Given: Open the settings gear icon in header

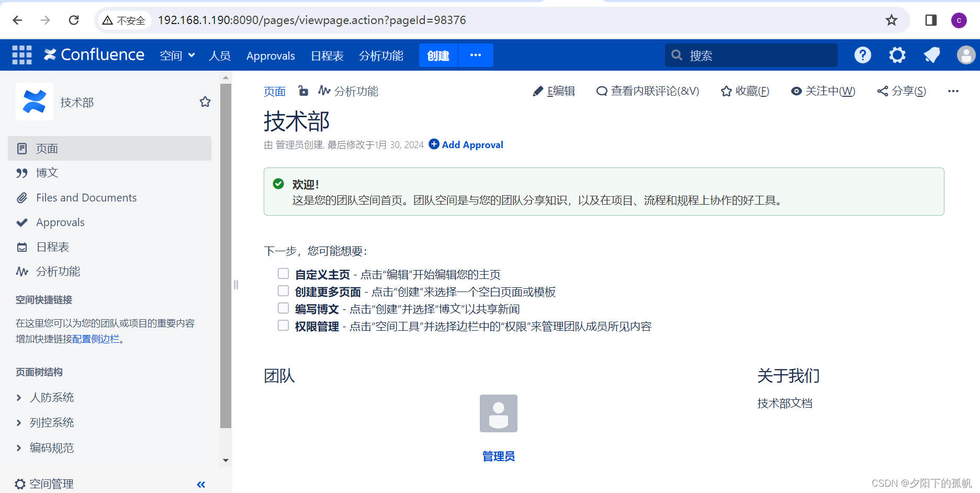Looking at the screenshot, I should point(897,55).
